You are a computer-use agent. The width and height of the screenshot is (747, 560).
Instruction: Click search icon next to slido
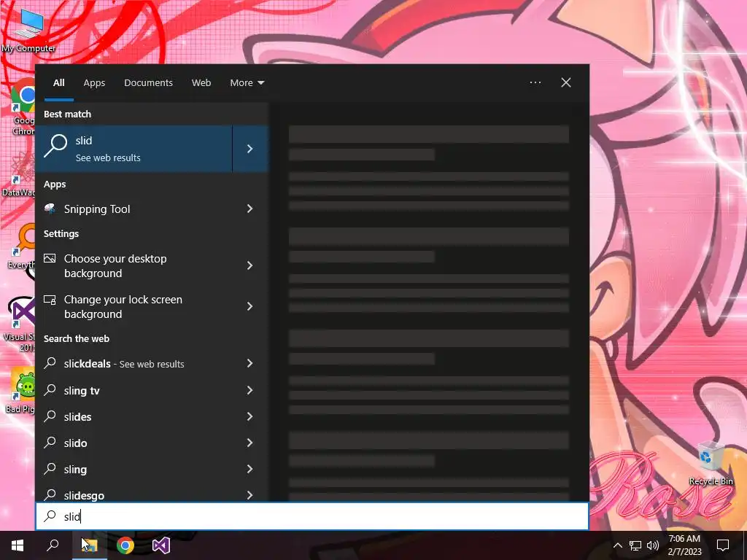pos(50,442)
